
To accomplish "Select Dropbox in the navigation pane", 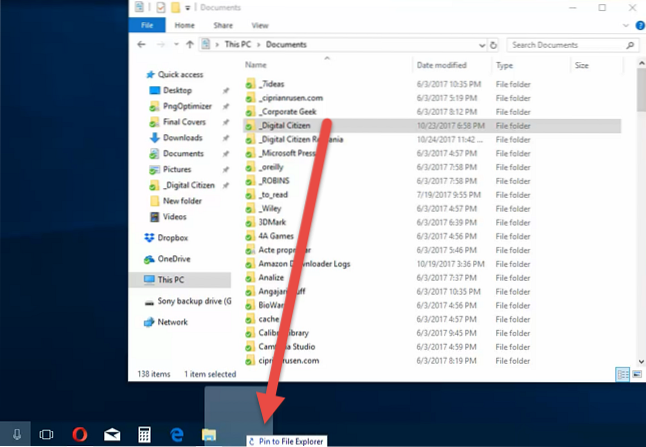I will pos(173,237).
